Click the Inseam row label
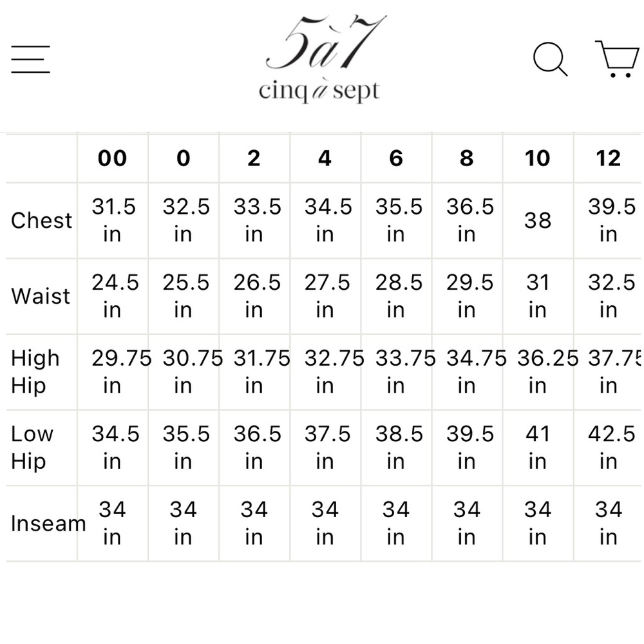The width and height of the screenshot is (644, 644). (x=48, y=524)
